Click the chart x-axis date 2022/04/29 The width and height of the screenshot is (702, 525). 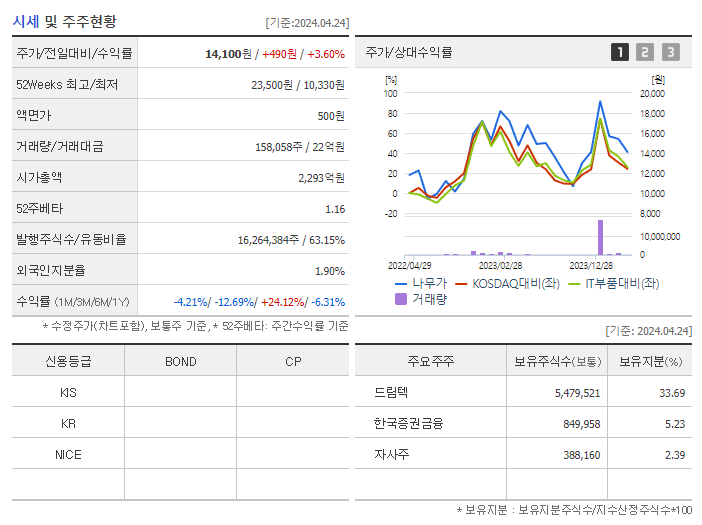click(409, 266)
